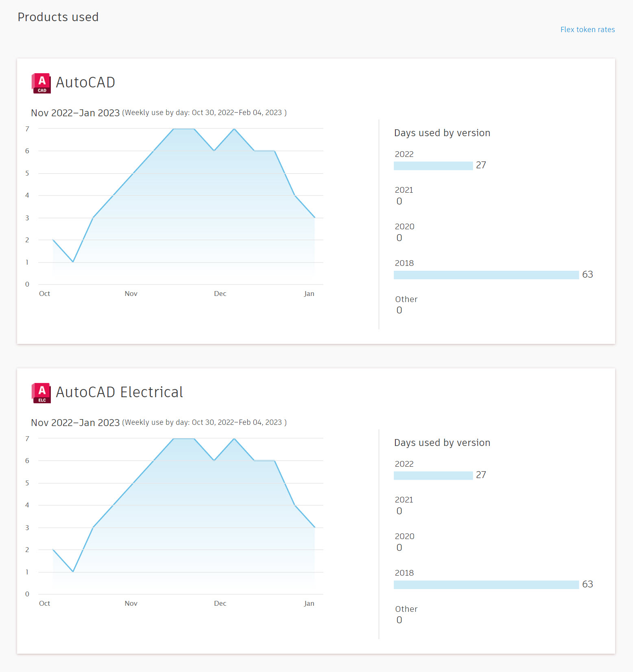Click the weekly use date range in AutoCAD Electrical card
This screenshot has height=672, width=633.
204,423
